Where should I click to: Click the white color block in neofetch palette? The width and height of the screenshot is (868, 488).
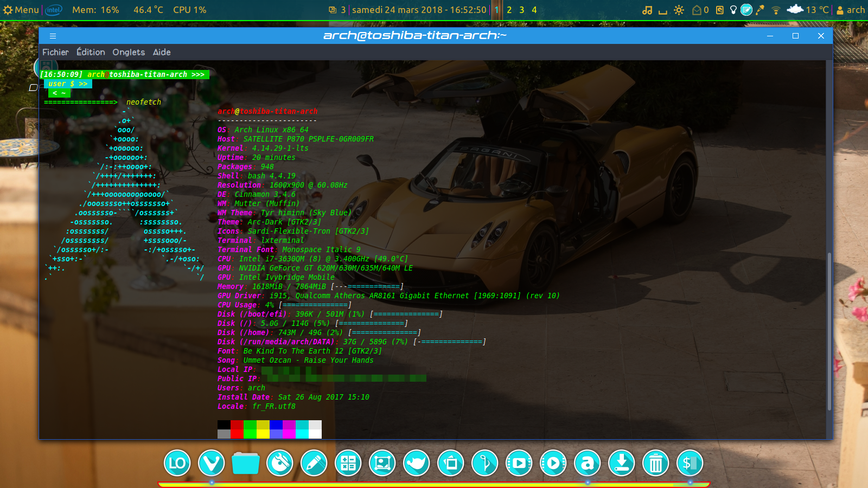coord(315,434)
